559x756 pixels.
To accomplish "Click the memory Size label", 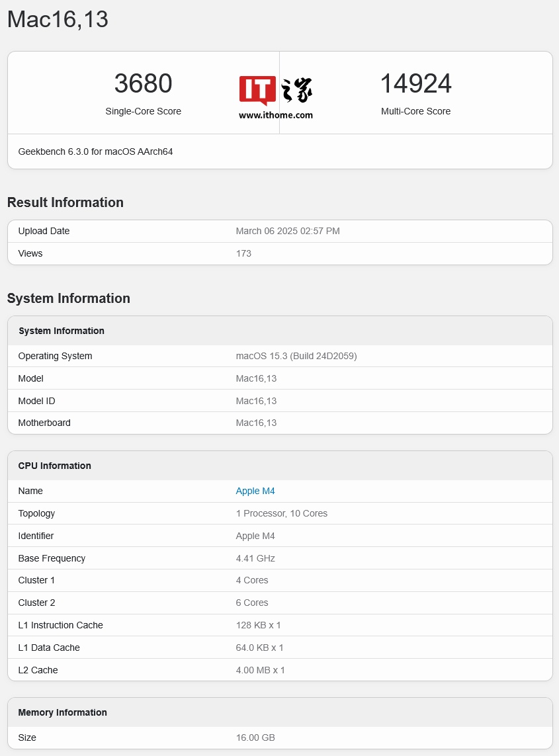I will (27, 737).
